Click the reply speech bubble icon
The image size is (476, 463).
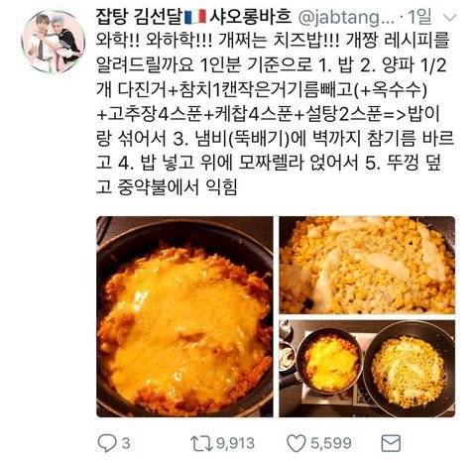pyautogui.click(x=107, y=443)
